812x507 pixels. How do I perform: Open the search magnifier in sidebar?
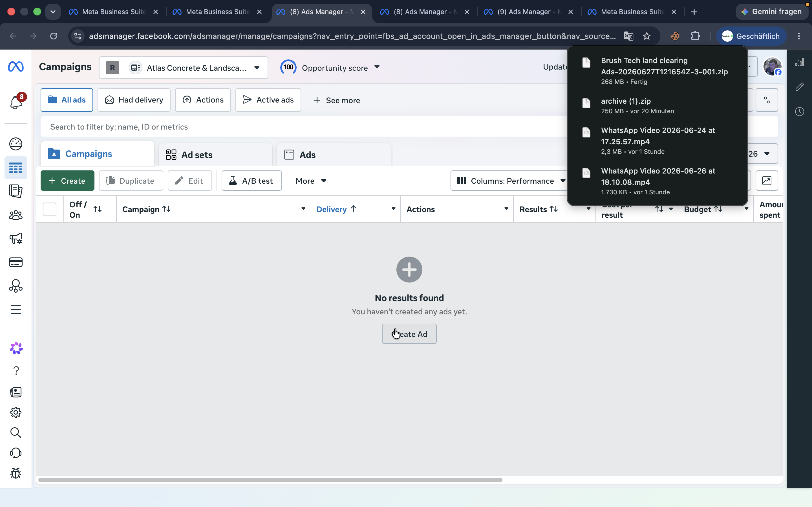pos(16,433)
